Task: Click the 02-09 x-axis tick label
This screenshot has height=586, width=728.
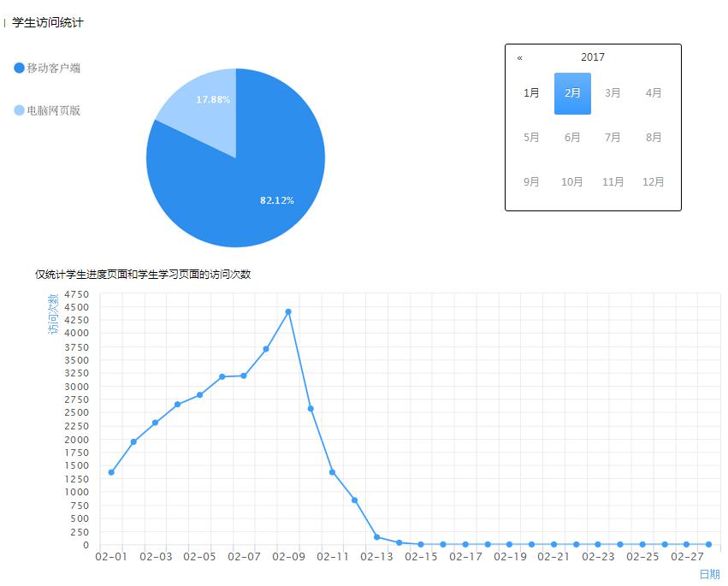Action: coord(288,556)
